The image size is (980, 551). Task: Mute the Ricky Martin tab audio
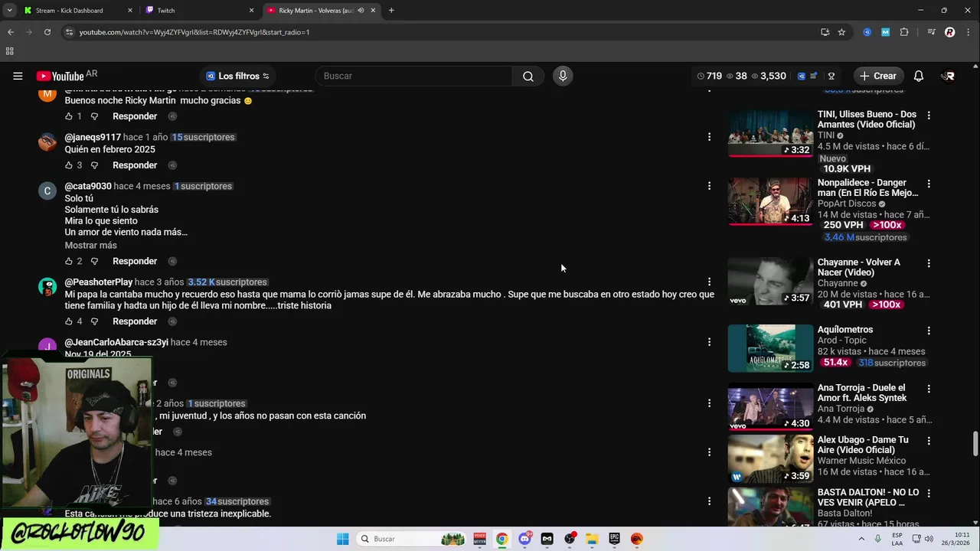coord(361,11)
